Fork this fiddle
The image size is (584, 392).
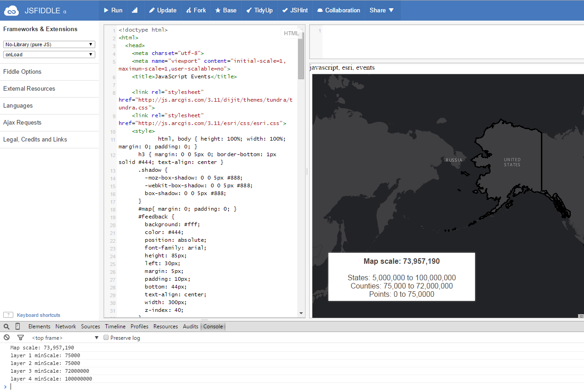(196, 10)
